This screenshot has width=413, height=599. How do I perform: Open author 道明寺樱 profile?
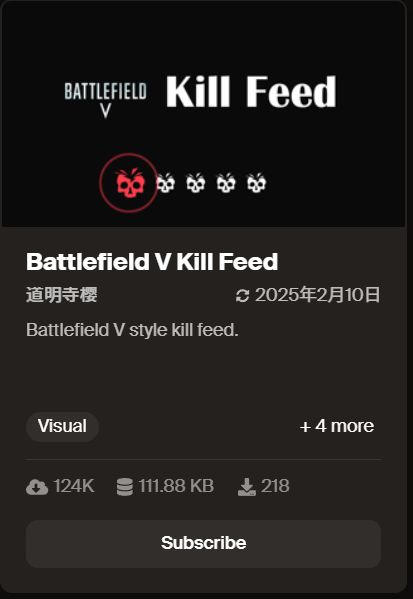coord(62,295)
